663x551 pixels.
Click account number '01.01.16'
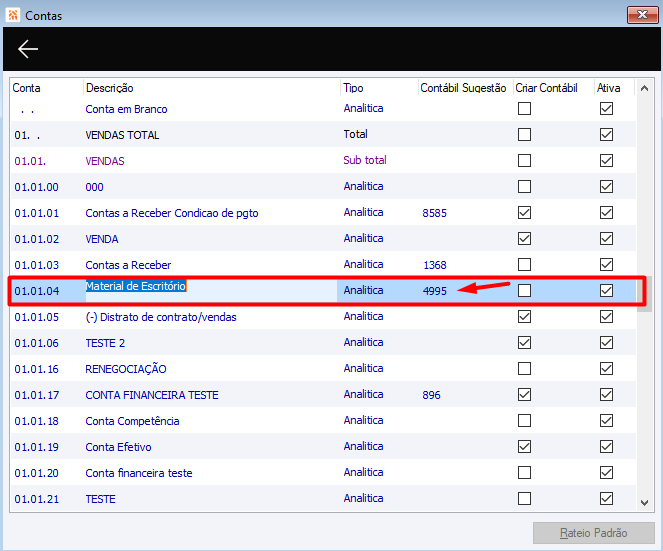point(36,369)
